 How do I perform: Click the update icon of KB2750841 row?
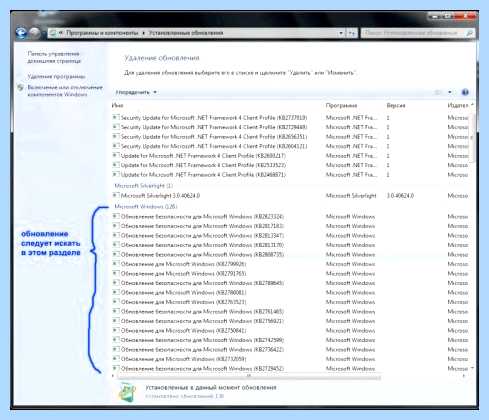tap(115, 330)
